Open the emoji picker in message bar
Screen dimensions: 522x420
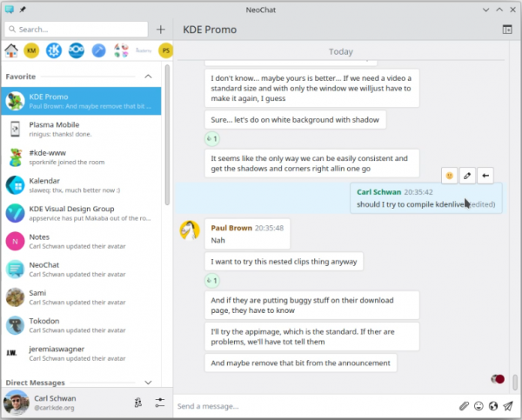coord(478,405)
